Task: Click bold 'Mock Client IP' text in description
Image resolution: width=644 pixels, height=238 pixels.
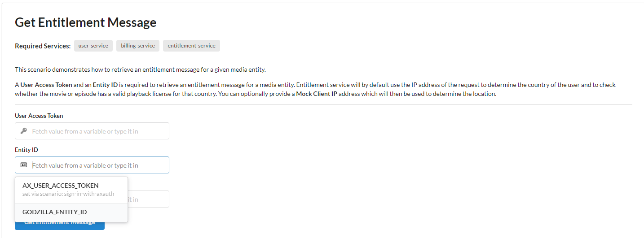Action: pyautogui.click(x=318, y=94)
